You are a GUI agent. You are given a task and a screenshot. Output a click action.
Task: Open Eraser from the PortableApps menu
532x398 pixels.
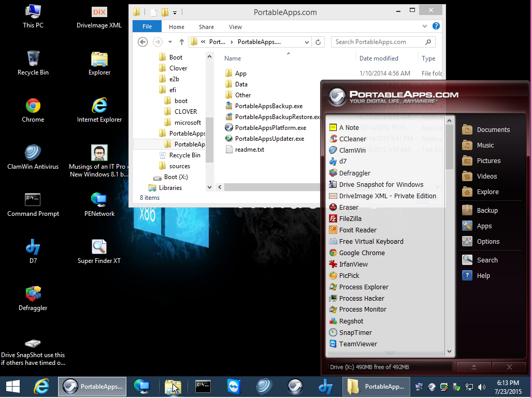pyautogui.click(x=343, y=207)
